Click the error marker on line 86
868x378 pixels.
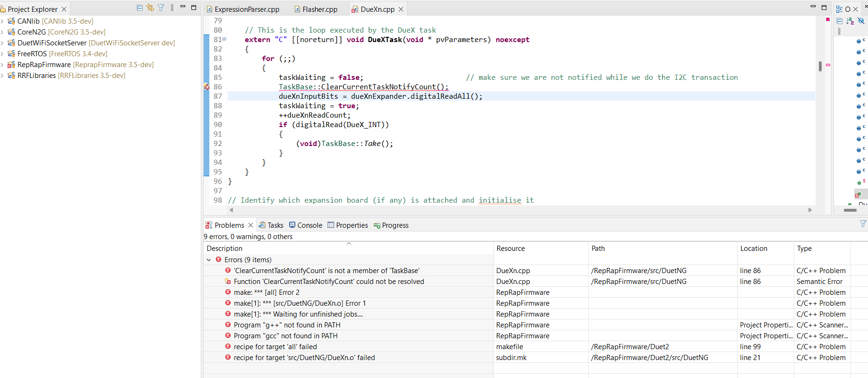206,87
